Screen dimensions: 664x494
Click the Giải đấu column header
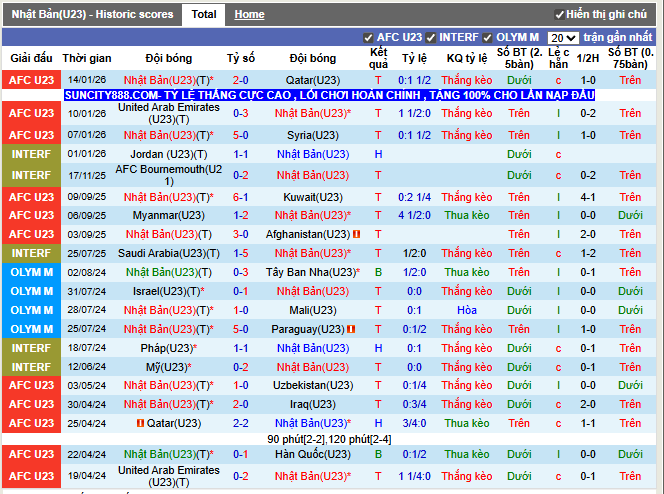31,58
